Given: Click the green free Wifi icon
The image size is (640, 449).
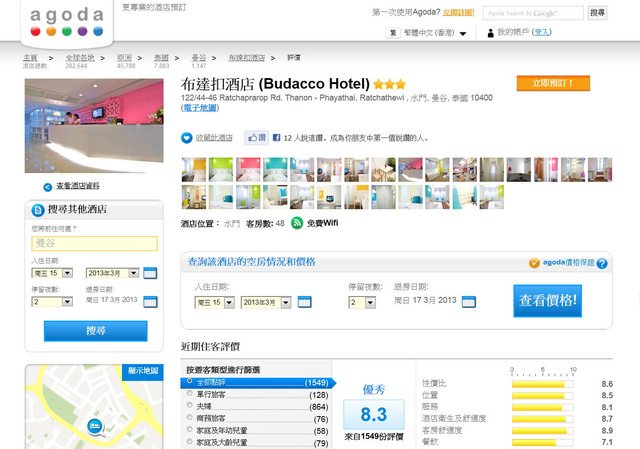Looking at the screenshot, I should click(x=297, y=223).
